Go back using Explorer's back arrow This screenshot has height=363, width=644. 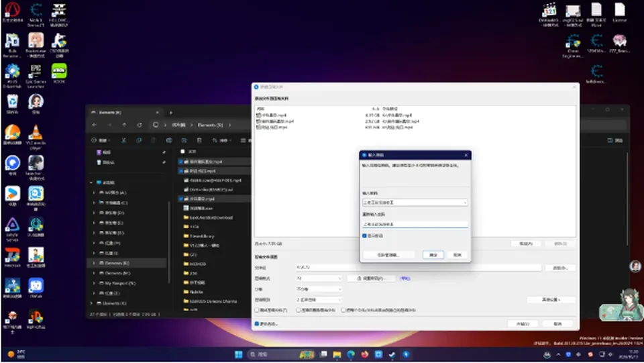tap(95, 125)
